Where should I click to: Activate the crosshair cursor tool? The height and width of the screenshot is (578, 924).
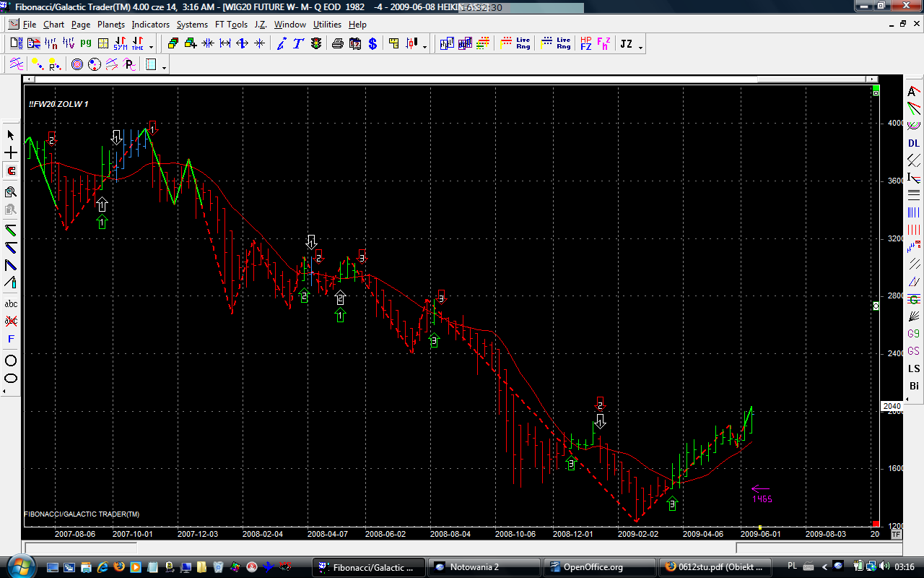[11, 153]
